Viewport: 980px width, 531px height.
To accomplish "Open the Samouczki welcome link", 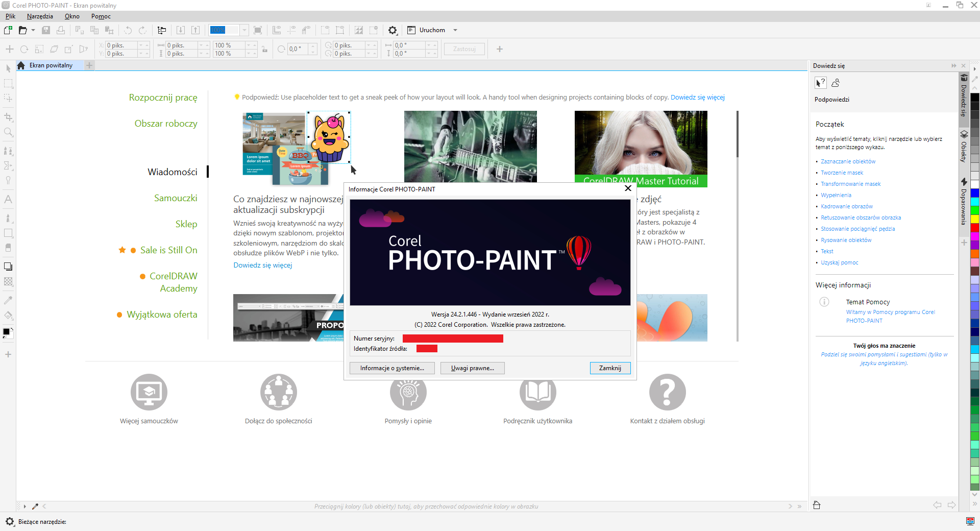I will pyautogui.click(x=176, y=198).
